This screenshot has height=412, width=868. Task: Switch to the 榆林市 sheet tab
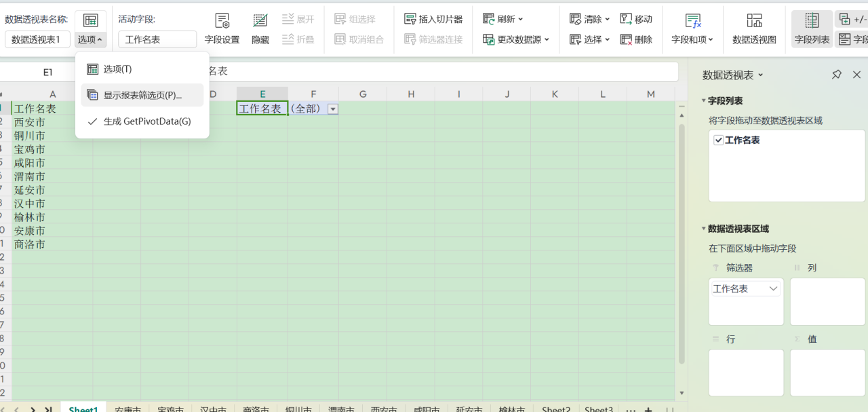[x=513, y=409]
